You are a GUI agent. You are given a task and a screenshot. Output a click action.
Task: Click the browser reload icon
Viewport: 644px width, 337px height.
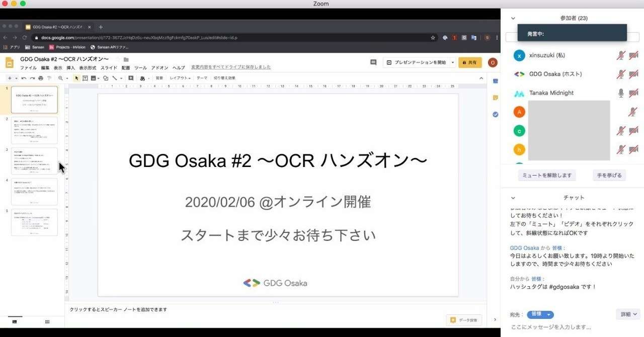click(24, 38)
